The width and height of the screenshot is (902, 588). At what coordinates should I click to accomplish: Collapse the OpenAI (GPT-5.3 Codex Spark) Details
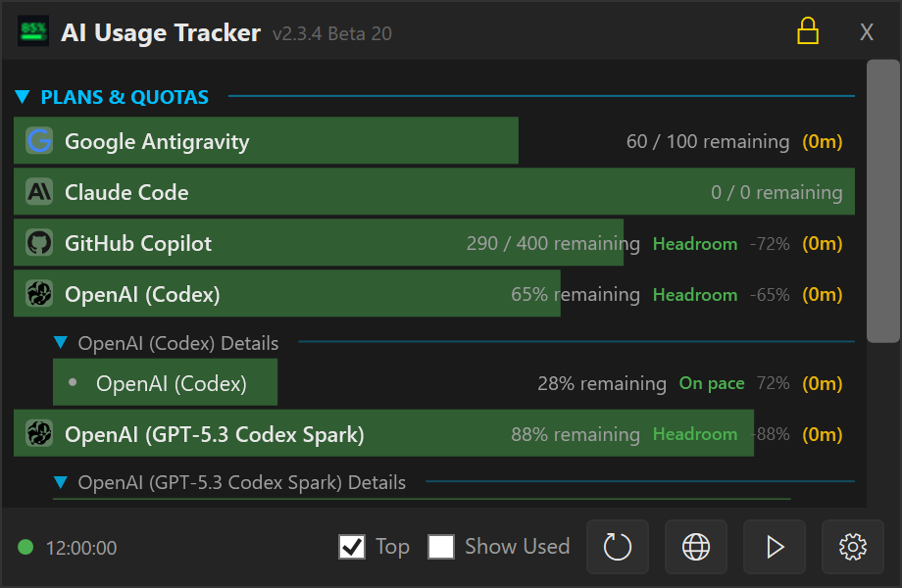pos(62,482)
